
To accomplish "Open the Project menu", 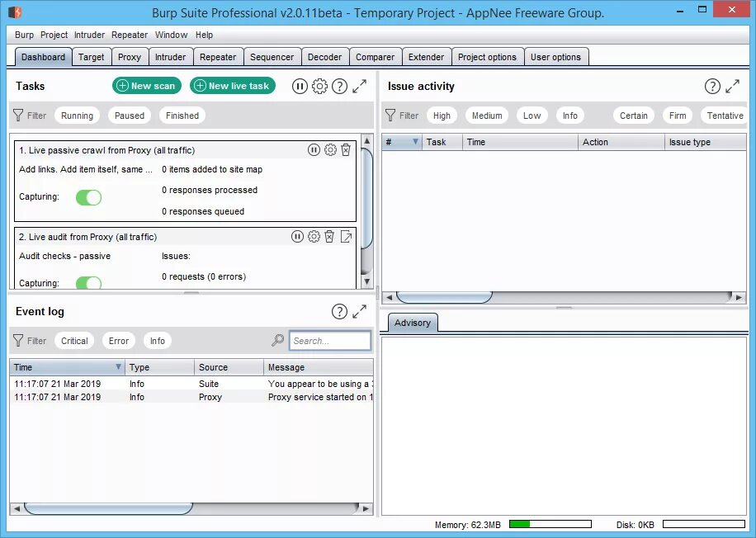I will 54,35.
